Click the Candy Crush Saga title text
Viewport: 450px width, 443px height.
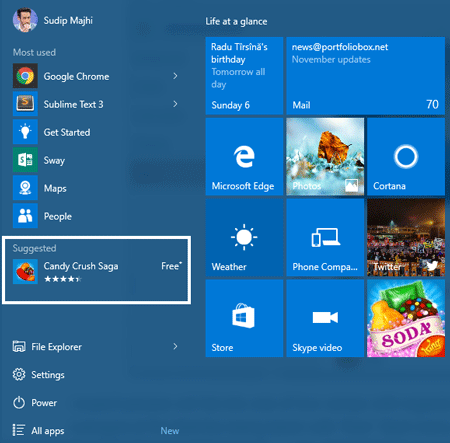click(x=81, y=266)
